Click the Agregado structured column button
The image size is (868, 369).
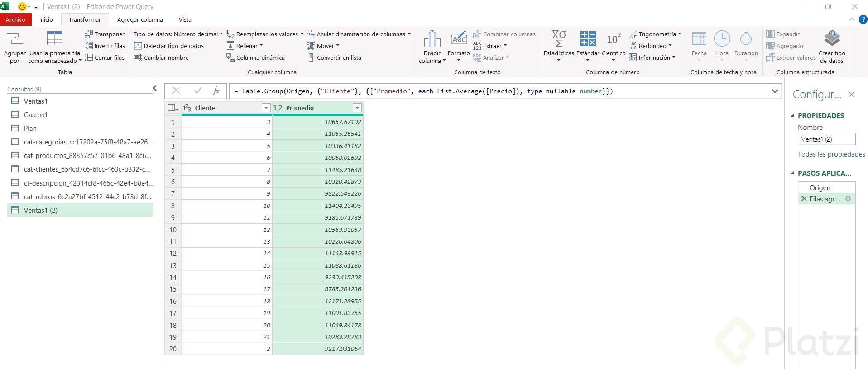785,46
